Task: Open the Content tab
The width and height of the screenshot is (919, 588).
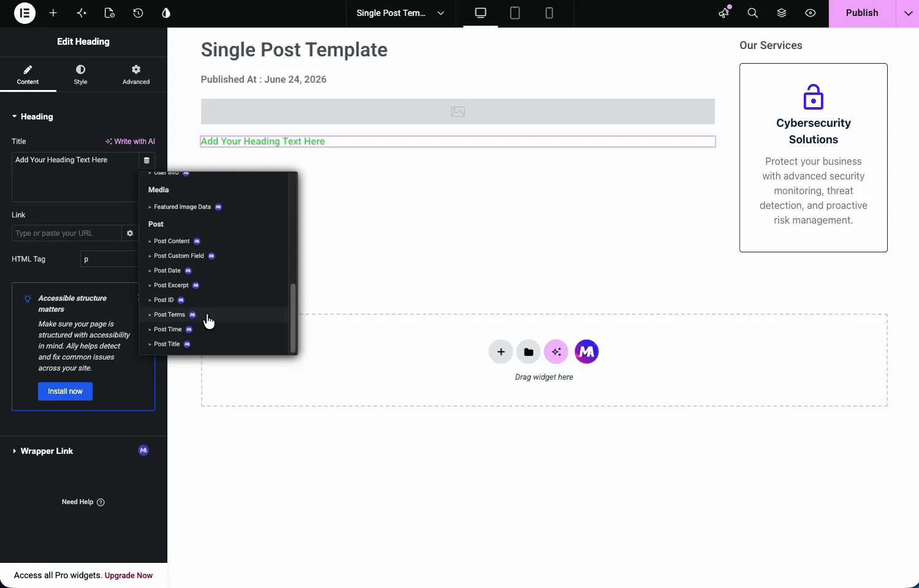Action: coord(28,75)
